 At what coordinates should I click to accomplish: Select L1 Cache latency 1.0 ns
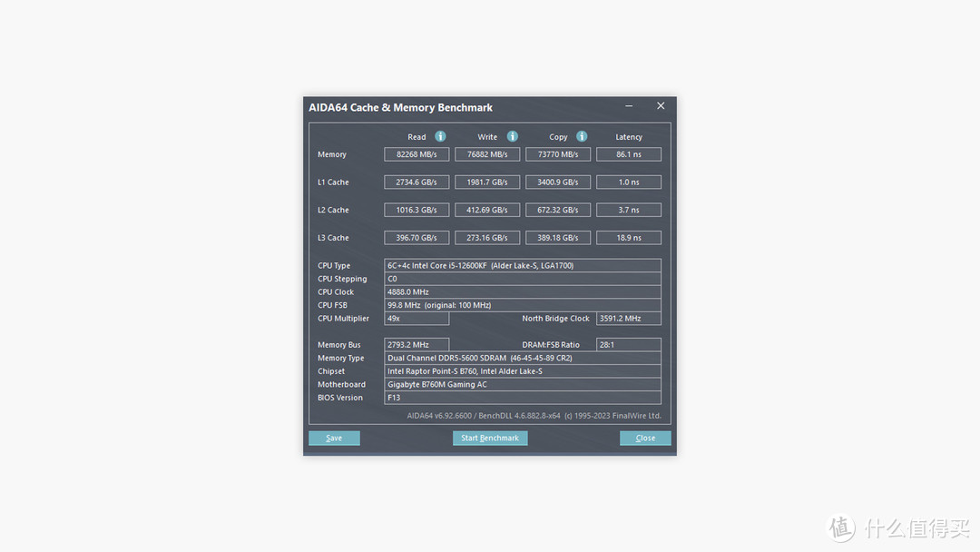[629, 182]
